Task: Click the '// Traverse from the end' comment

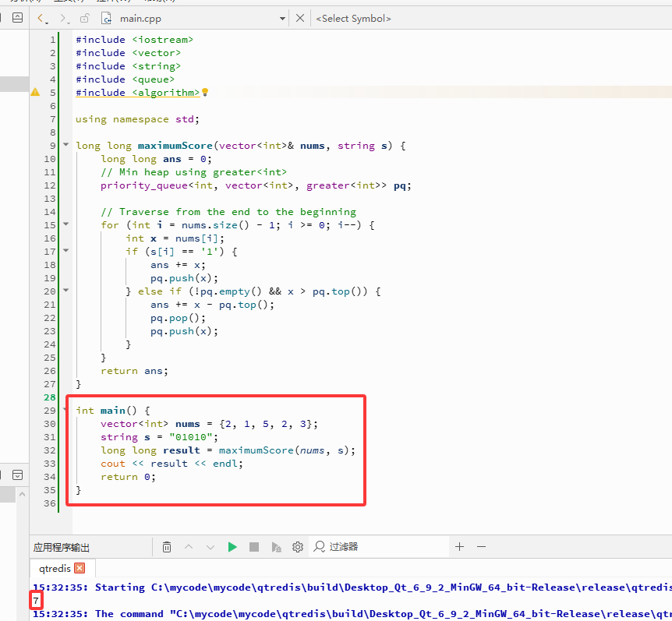Action: [x=228, y=212]
